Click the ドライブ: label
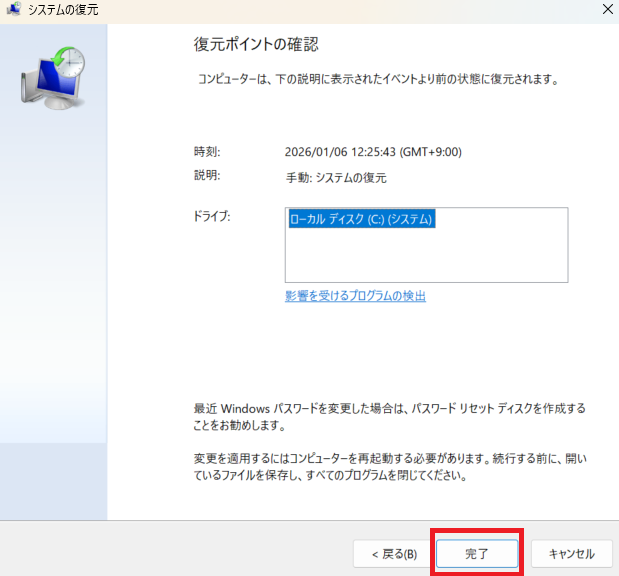This screenshot has height=576, width=619. tap(212, 216)
